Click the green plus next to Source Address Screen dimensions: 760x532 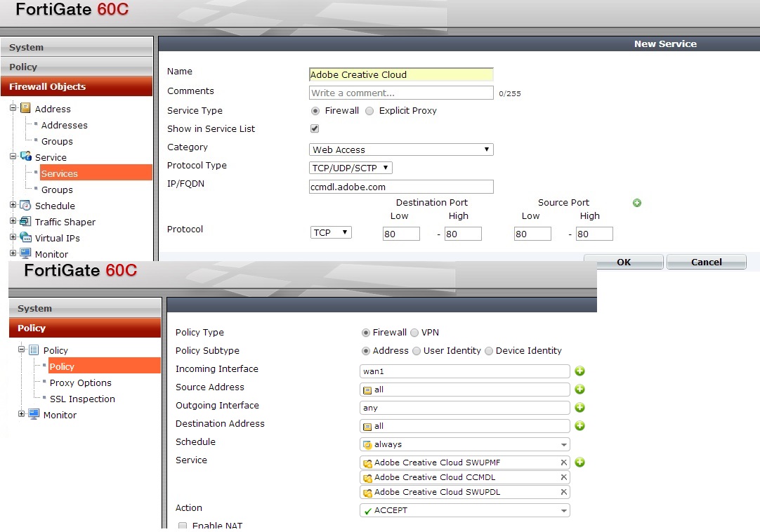[x=579, y=390]
